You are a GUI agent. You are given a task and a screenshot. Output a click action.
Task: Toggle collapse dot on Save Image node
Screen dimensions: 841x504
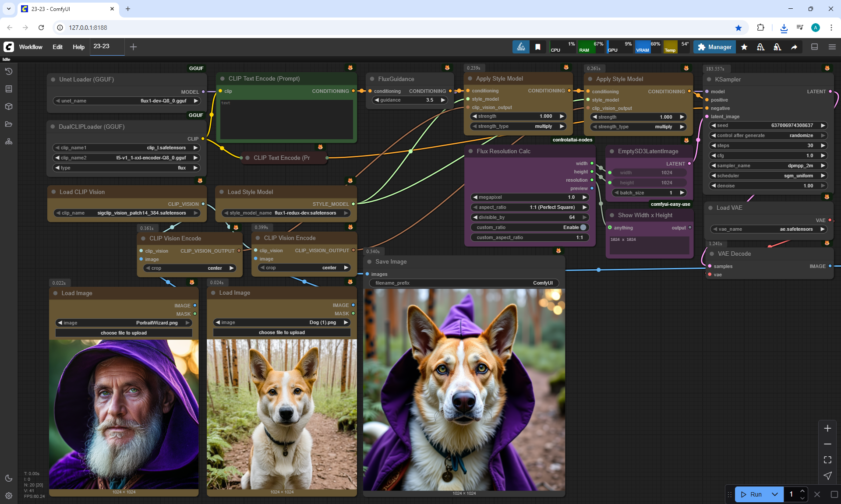pyautogui.click(x=369, y=261)
